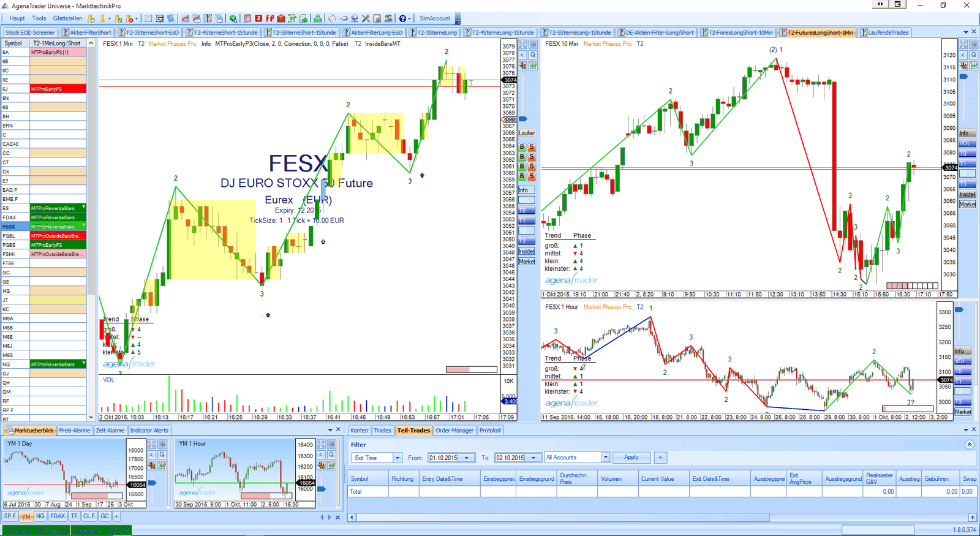Toggle the Info button on FESX 10 Min chart
980x536 pixels.
point(967,133)
